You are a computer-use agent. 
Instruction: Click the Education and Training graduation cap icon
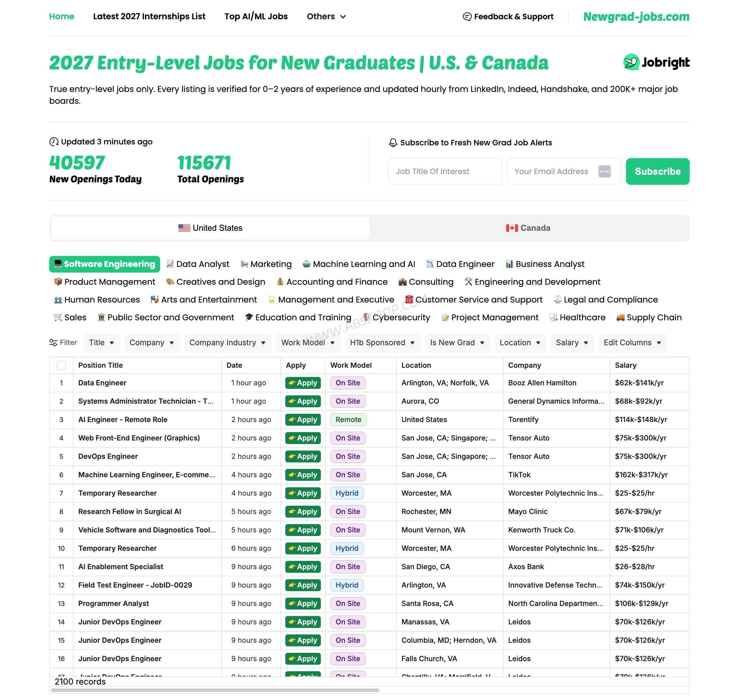[x=249, y=317]
